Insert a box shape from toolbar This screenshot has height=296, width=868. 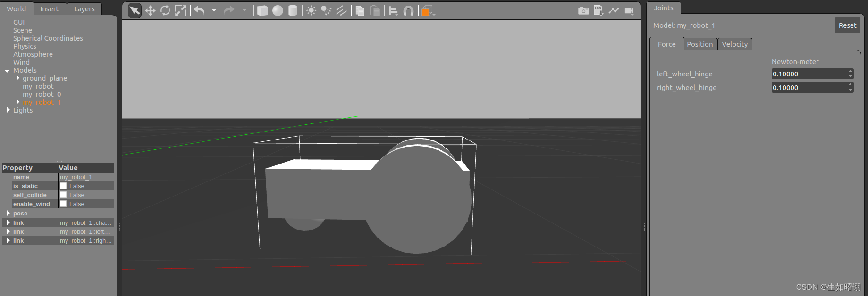click(262, 10)
